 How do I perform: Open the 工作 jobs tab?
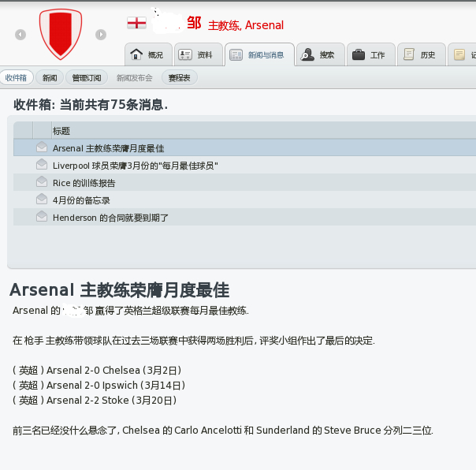click(371, 54)
